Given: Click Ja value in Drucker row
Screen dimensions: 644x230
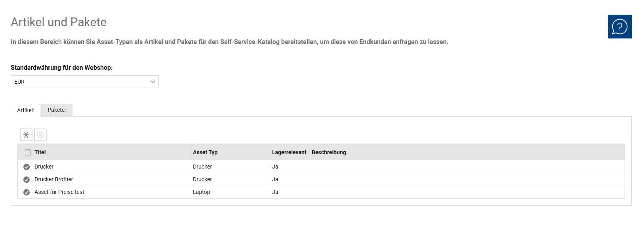Looking at the screenshot, I should coord(275,167).
